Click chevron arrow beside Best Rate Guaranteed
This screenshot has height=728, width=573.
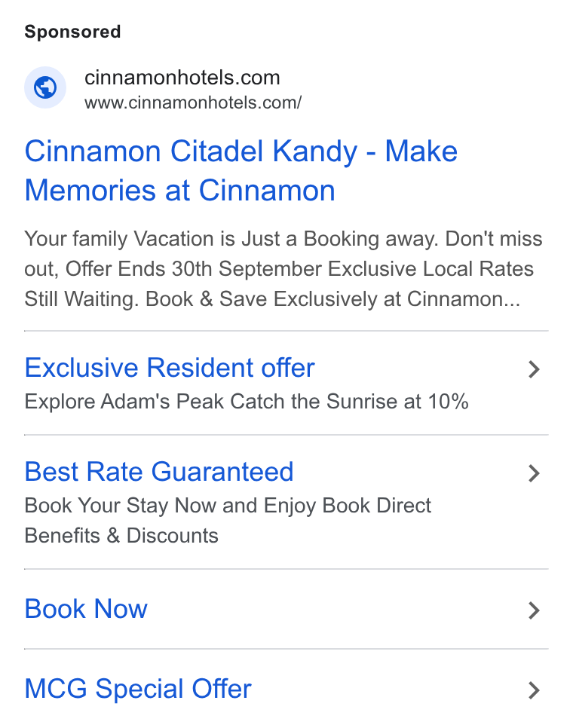534,473
